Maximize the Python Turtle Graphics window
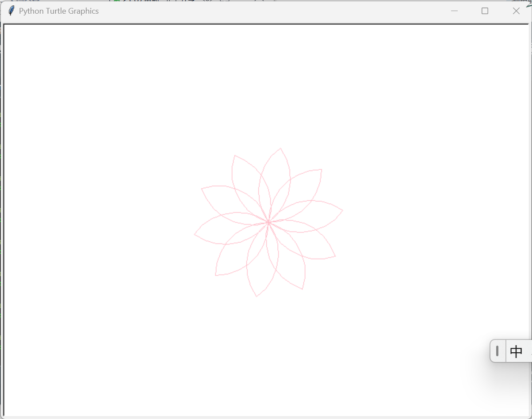The height and width of the screenshot is (419, 532). pos(485,11)
